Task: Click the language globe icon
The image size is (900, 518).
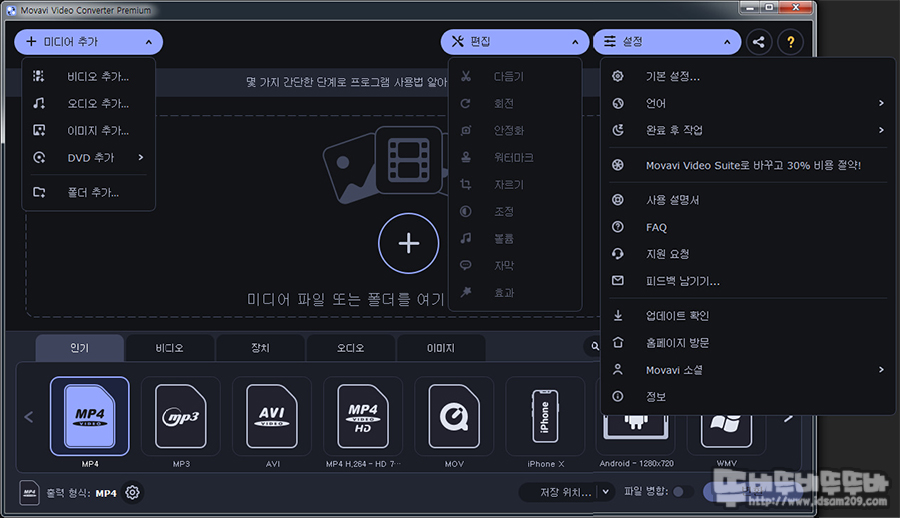Action: 618,103
